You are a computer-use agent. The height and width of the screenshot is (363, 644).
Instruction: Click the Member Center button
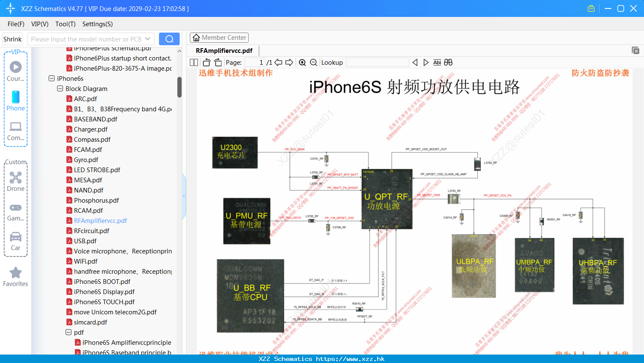pyautogui.click(x=219, y=38)
